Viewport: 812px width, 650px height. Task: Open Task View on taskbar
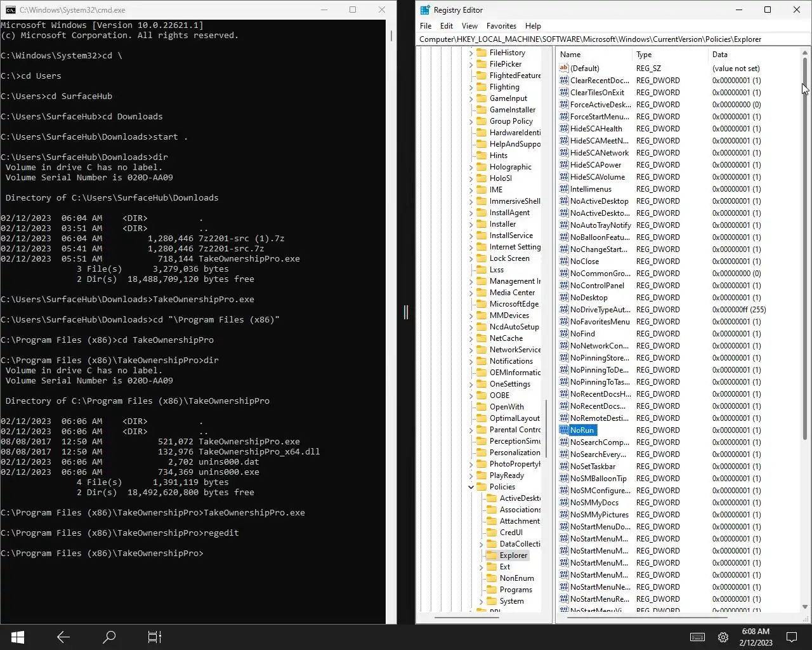pyautogui.click(x=155, y=637)
